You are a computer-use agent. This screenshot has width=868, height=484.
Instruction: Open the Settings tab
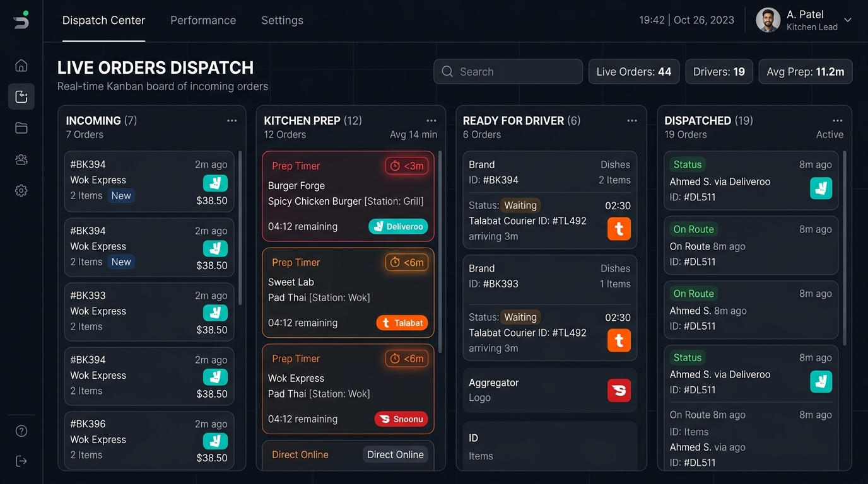pyautogui.click(x=282, y=20)
